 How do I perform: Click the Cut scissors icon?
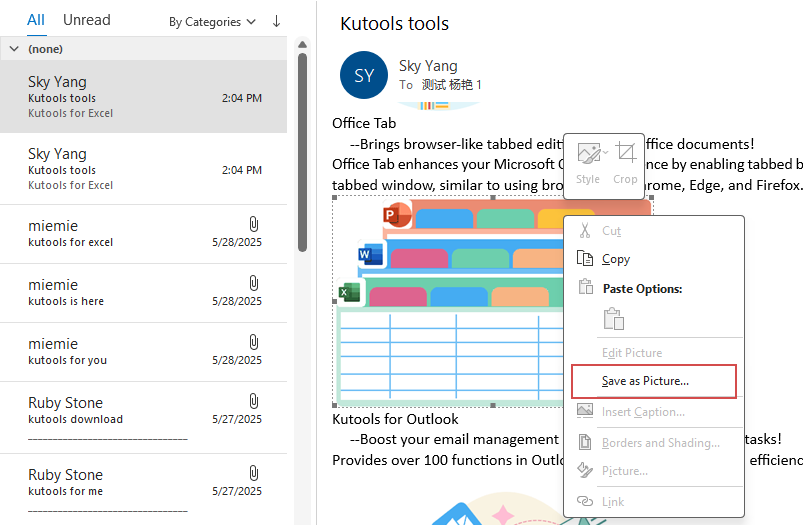585,231
